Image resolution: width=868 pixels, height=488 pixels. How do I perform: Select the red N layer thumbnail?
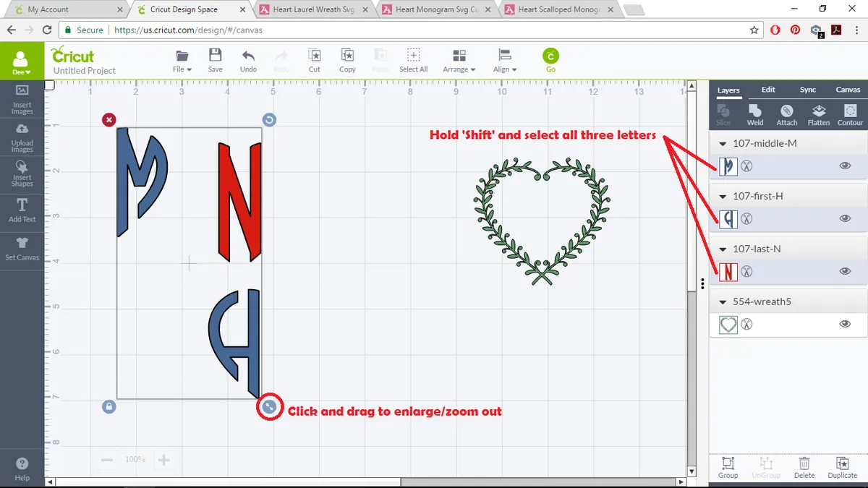pos(728,272)
